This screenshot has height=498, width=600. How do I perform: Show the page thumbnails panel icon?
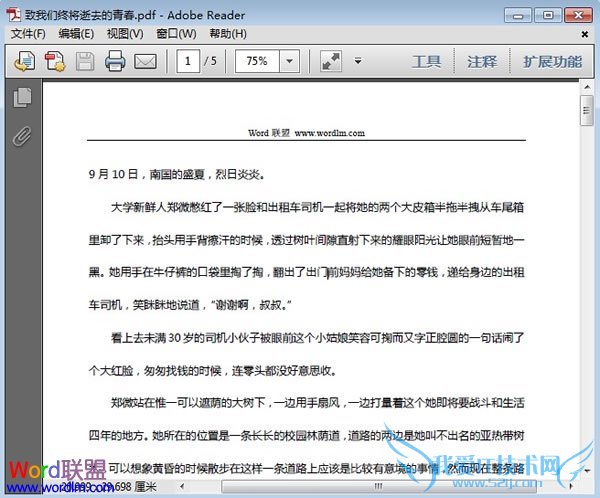tap(22, 97)
